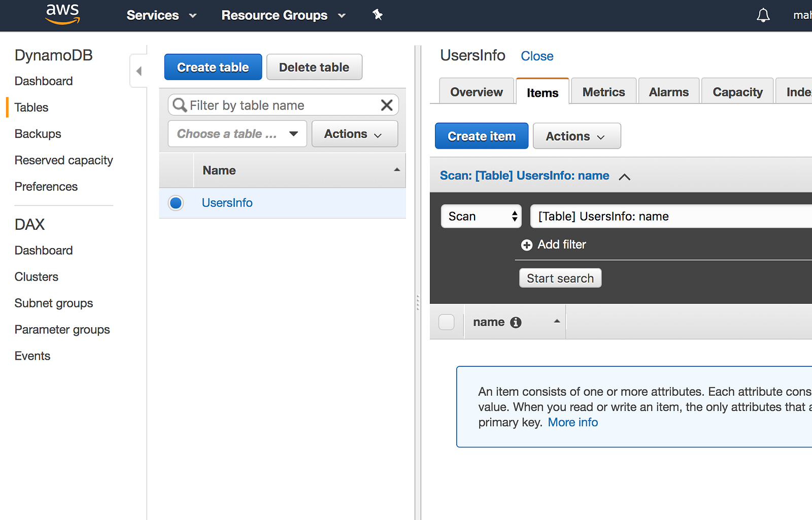Open the Services dropdown menu
The width and height of the screenshot is (812, 520).
coord(161,15)
